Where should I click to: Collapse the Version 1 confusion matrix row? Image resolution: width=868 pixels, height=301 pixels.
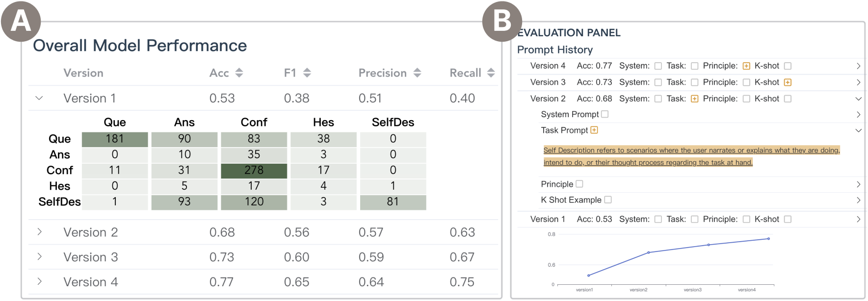point(39,99)
